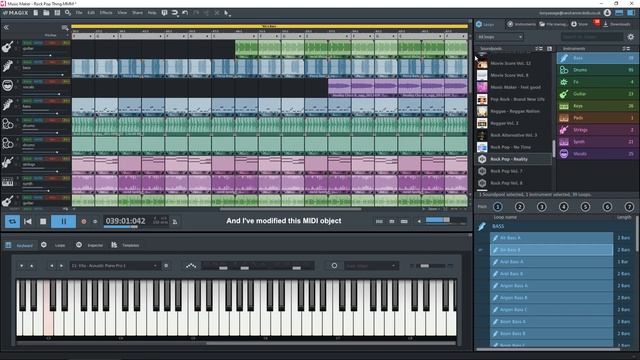Screen dimensions: 640x360
Task: Switch to the Instruments browser tab
Action: (x=521, y=24)
